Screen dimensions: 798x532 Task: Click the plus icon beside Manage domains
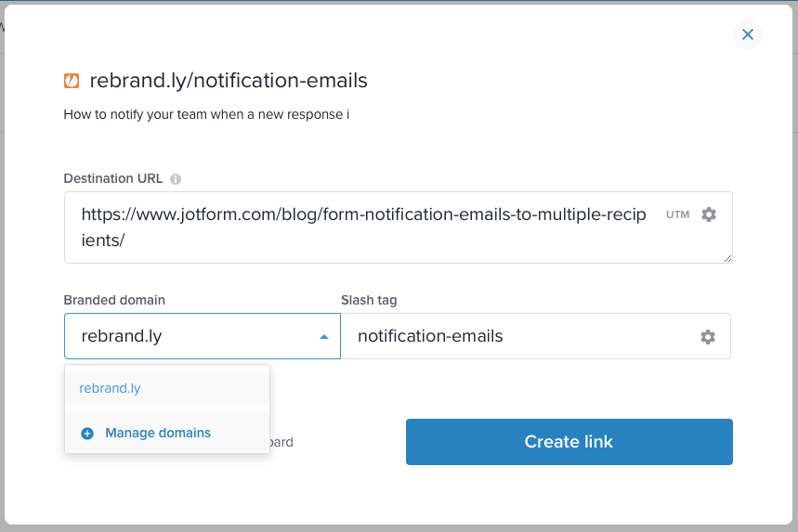pos(87,434)
